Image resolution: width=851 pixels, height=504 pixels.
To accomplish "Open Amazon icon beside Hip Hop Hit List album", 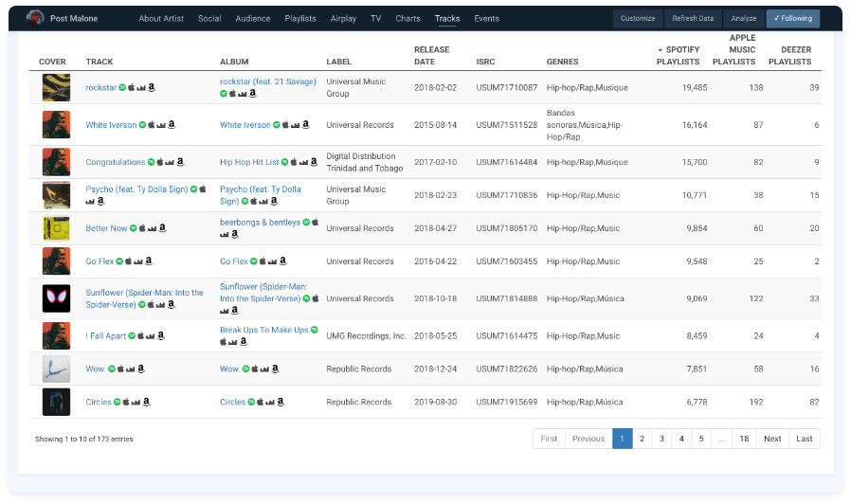I will pyautogui.click(x=314, y=162).
